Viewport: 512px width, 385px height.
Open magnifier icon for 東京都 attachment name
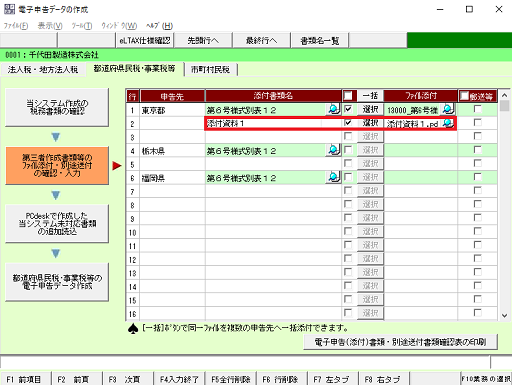pyautogui.click(x=333, y=109)
